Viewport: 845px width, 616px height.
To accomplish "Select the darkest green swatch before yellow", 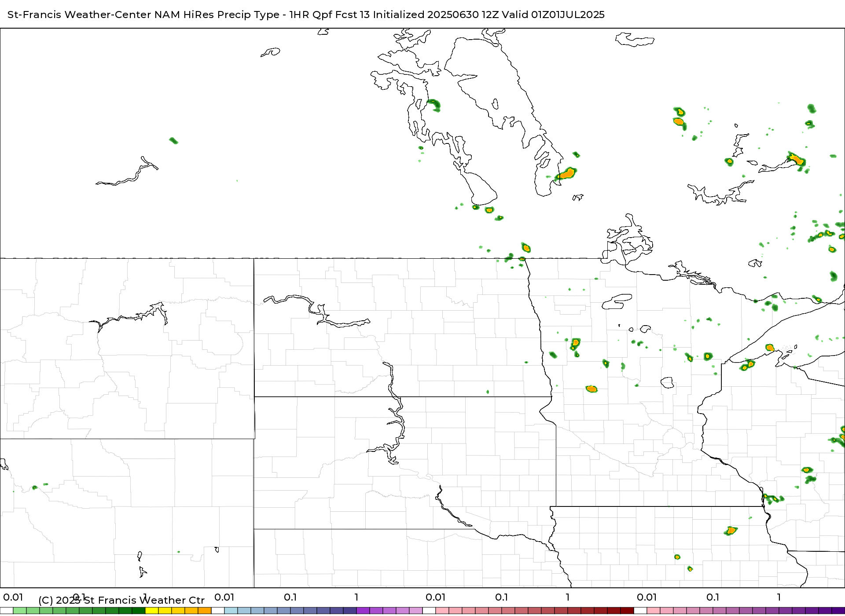I will 139,611.
